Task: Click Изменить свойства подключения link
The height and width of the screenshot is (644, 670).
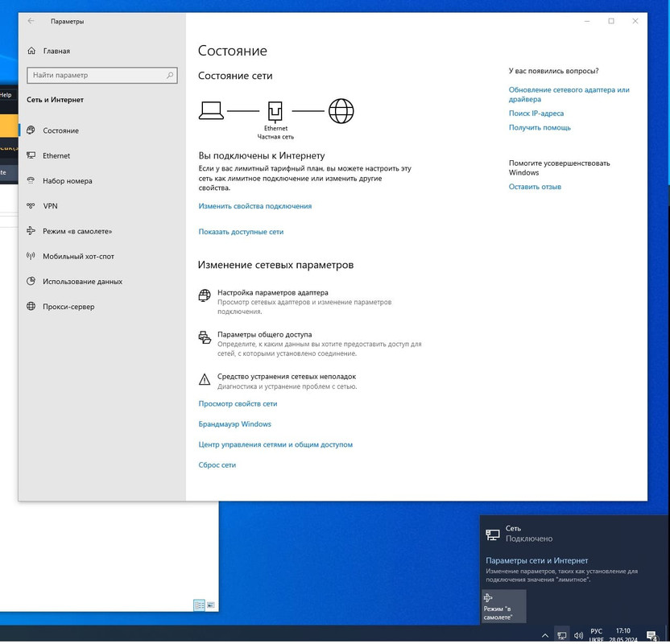Action: [x=255, y=206]
